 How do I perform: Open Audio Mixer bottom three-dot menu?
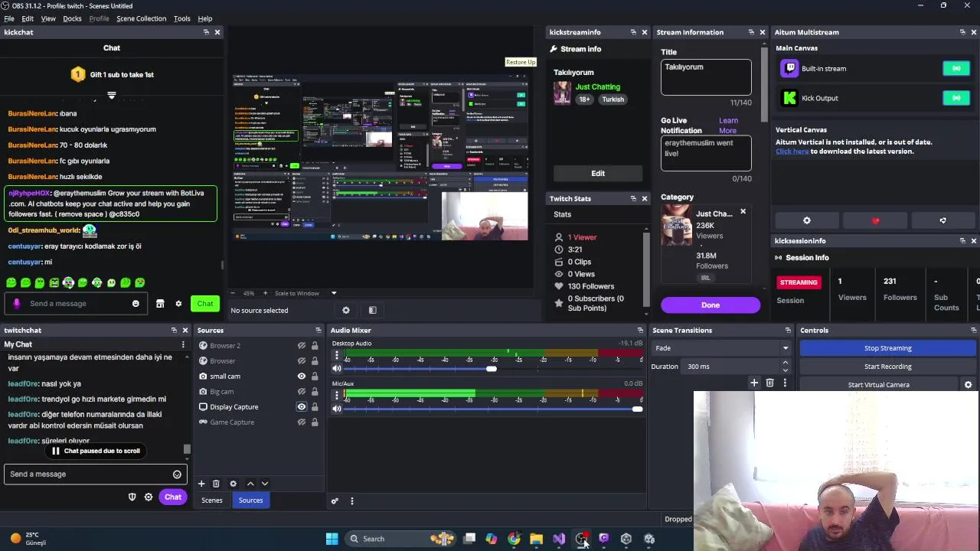pyautogui.click(x=352, y=501)
